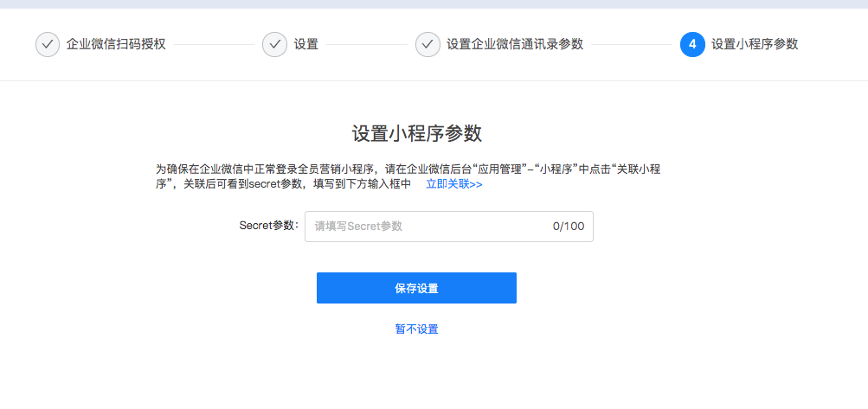Click checkmark icon for 设置企业微信通讯录参数 step
The width and height of the screenshot is (868, 409).
tap(428, 44)
